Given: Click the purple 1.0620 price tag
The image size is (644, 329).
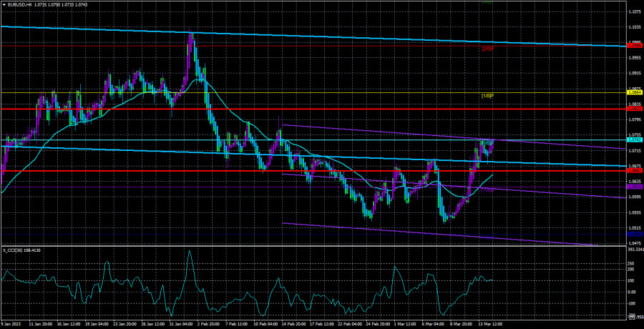Looking at the screenshot, I should pyautogui.click(x=635, y=187).
